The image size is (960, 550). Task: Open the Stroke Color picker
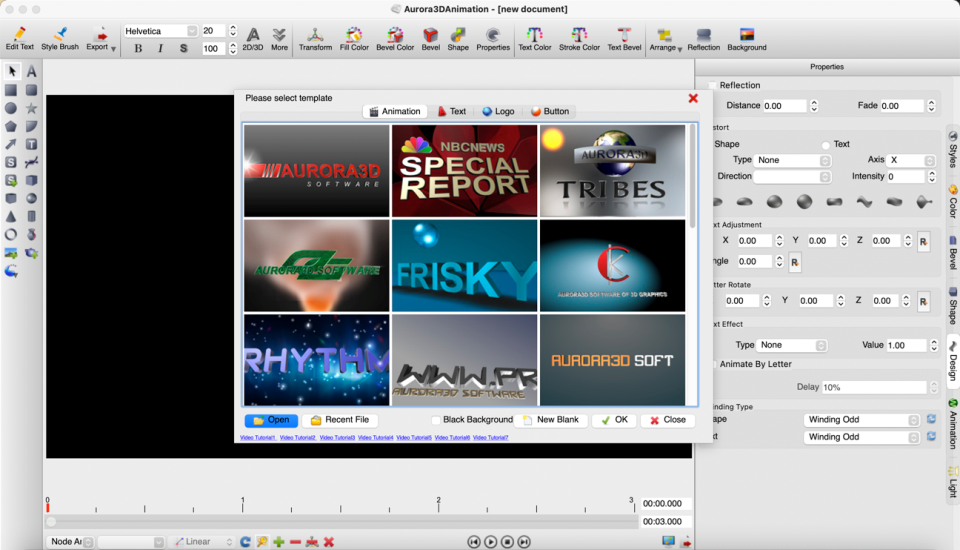point(579,39)
